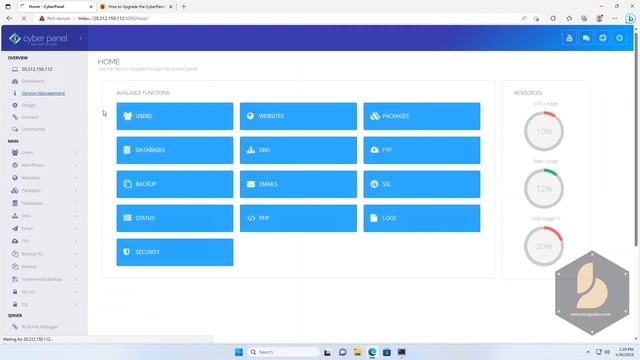Click the CyberPanel logo
The height and width of the screenshot is (360, 640).
point(38,38)
